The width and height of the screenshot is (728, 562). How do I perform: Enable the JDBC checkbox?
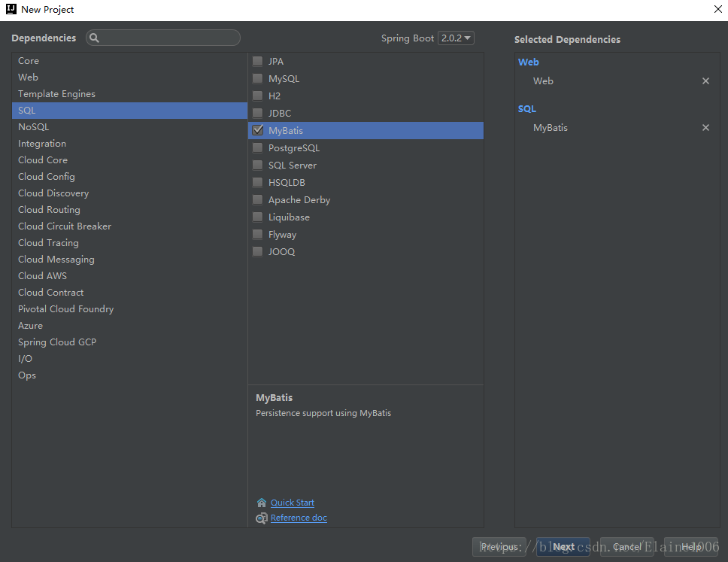[258, 113]
